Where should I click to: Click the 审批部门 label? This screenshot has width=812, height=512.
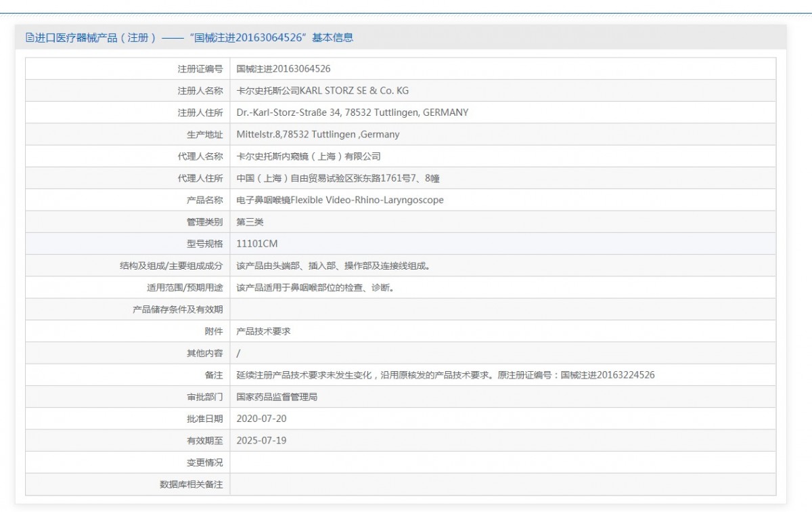pos(204,397)
